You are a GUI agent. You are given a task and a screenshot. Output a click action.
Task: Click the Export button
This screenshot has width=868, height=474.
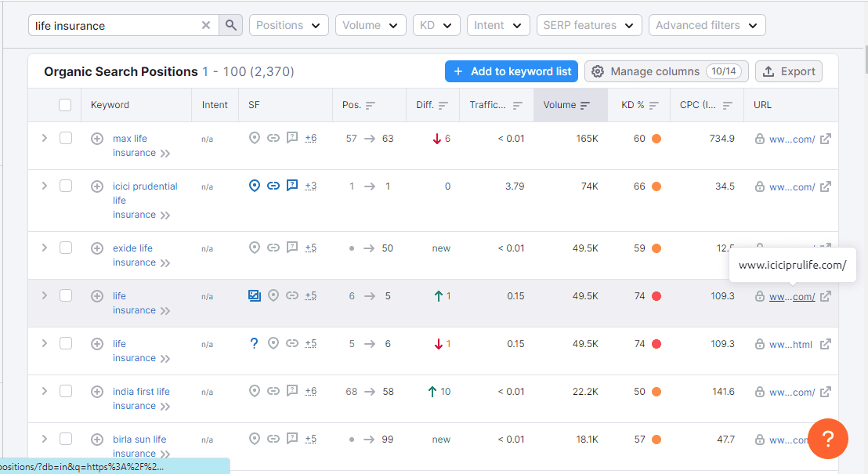789,71
